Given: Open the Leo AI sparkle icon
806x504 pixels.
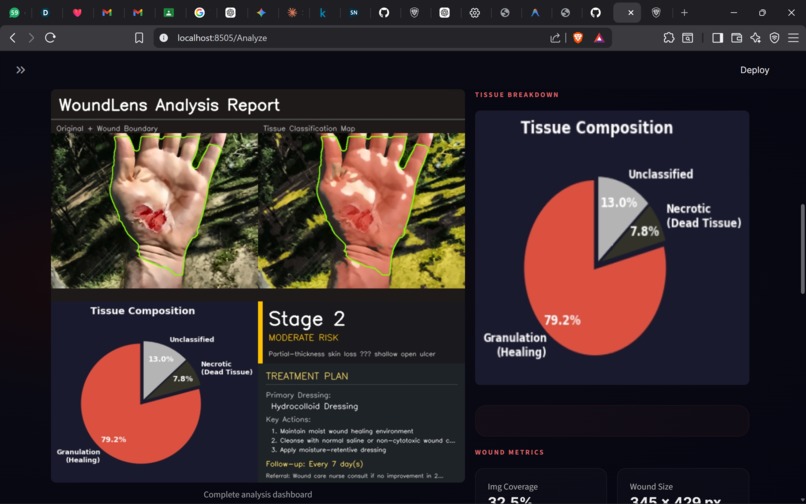Looking at the screenshot, I should pyautogui.click(x=755, y=38).
